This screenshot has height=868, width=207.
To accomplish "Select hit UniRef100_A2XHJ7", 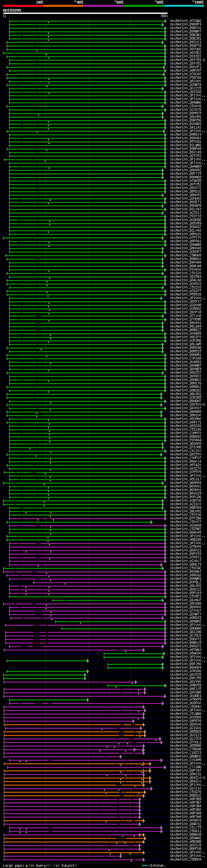I will point(186,561).
